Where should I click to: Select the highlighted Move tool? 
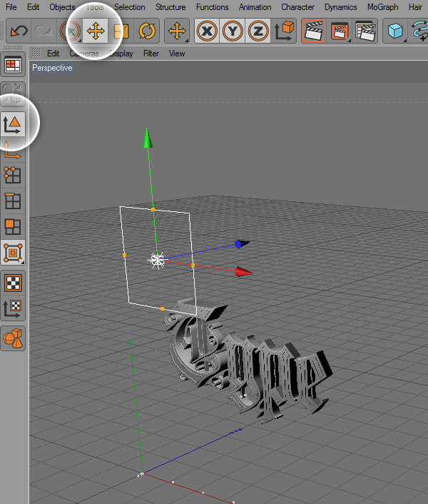(96, 31)
